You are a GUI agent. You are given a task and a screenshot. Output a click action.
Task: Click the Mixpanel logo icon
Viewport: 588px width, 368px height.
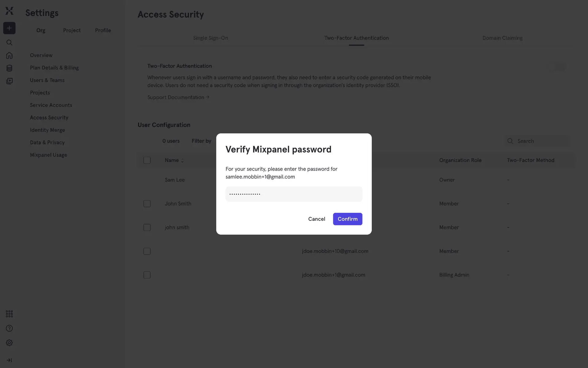[x=9, y=11]
